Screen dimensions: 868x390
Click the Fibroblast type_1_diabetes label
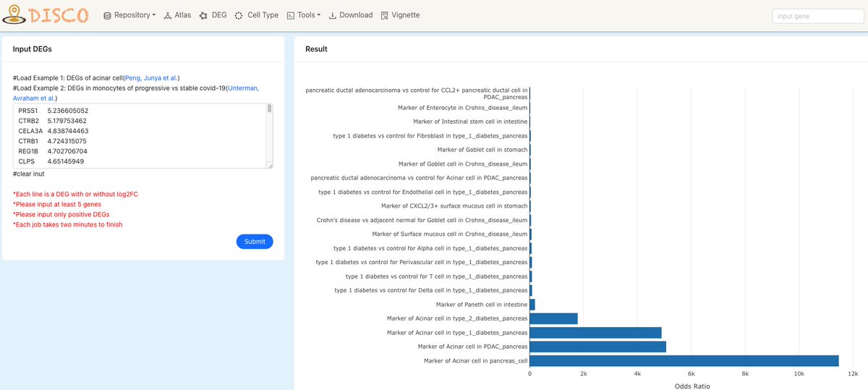430,136
